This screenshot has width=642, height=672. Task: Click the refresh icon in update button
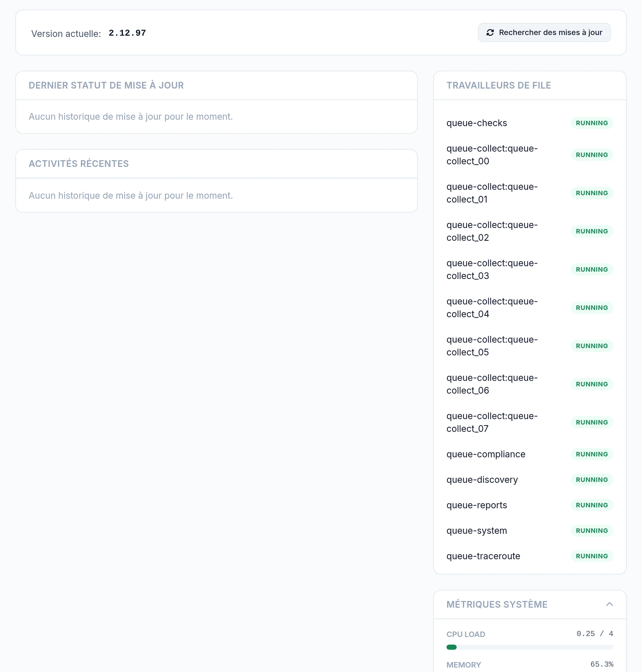[490, 32]
